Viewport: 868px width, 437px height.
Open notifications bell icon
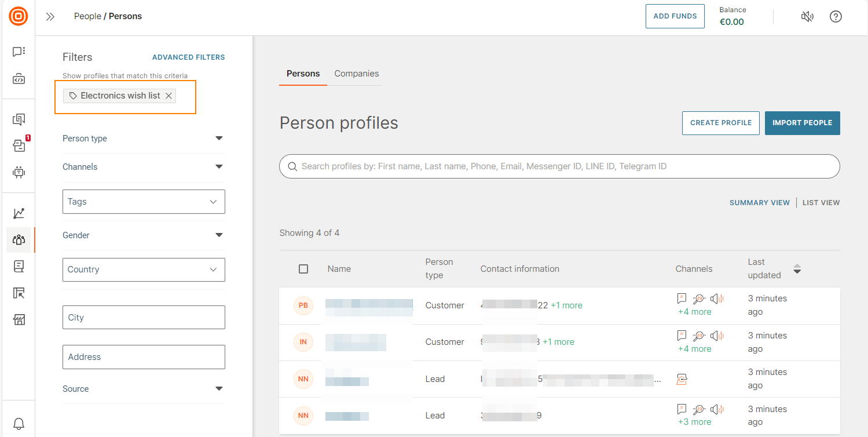pos(19,423)
